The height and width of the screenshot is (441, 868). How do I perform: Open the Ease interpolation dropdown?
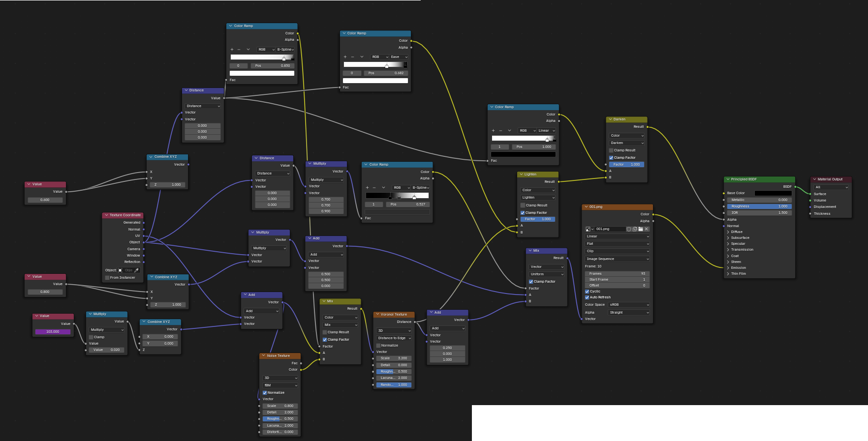click(399, 57)
